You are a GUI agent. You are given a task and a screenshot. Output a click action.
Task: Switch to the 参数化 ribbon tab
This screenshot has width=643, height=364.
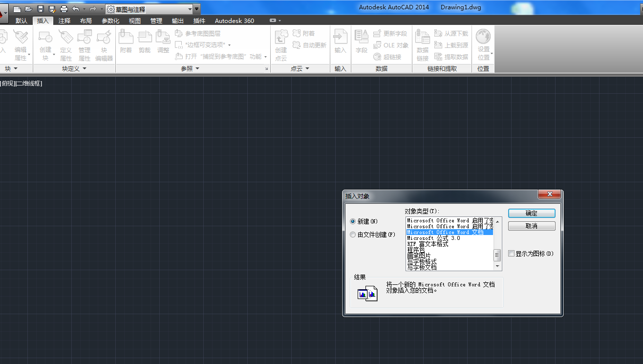110,21
